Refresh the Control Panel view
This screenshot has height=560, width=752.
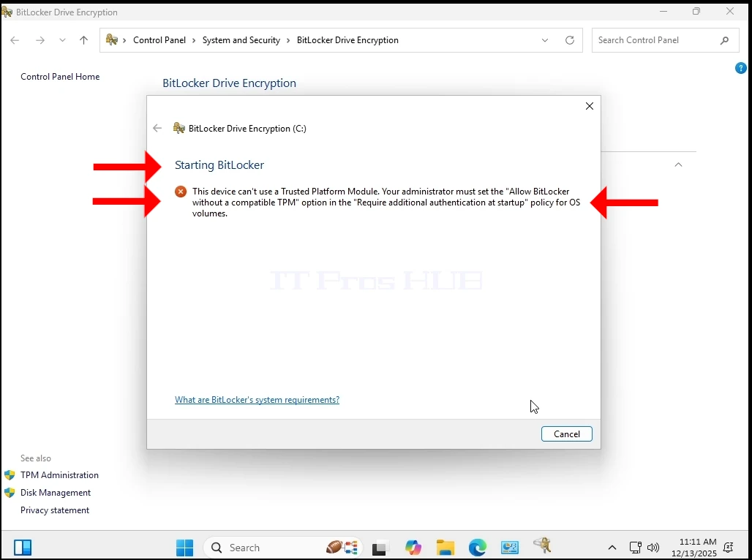tap(570, 40)
